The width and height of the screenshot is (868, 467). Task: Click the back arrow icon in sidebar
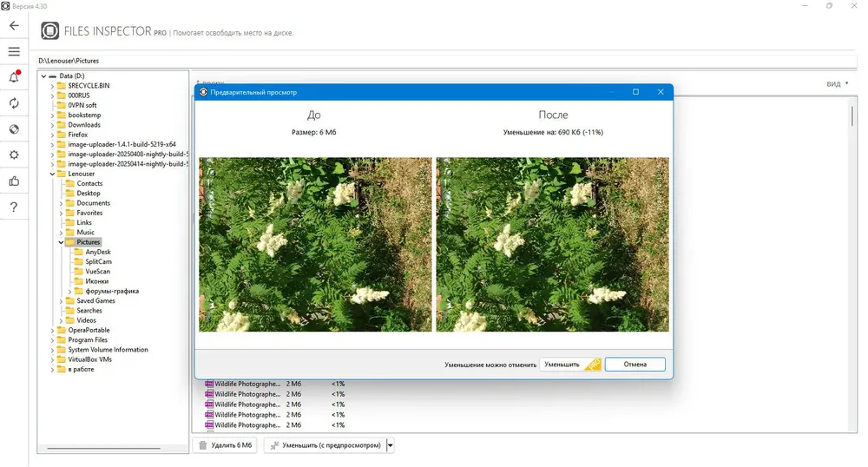[14, 25]
